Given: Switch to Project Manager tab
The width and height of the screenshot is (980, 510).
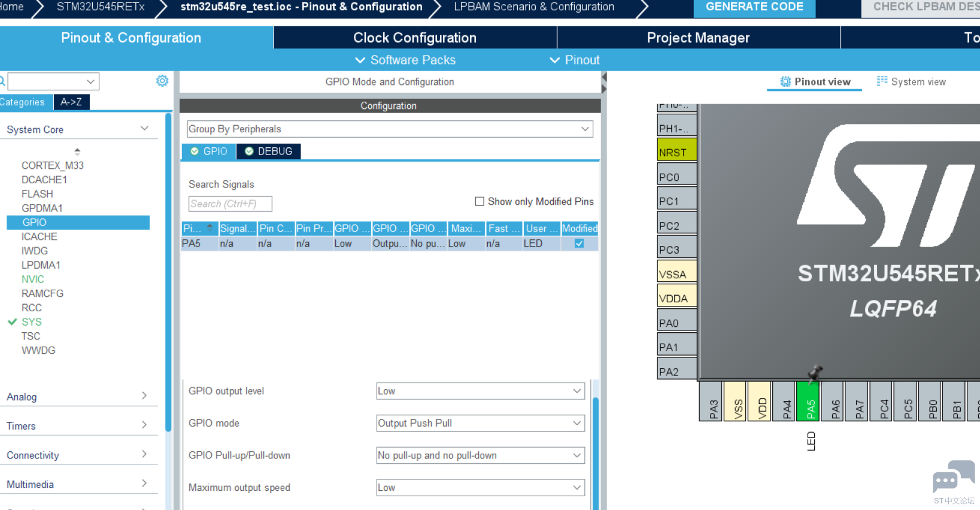Looking at the screenshot, I should tap(699, 38).
